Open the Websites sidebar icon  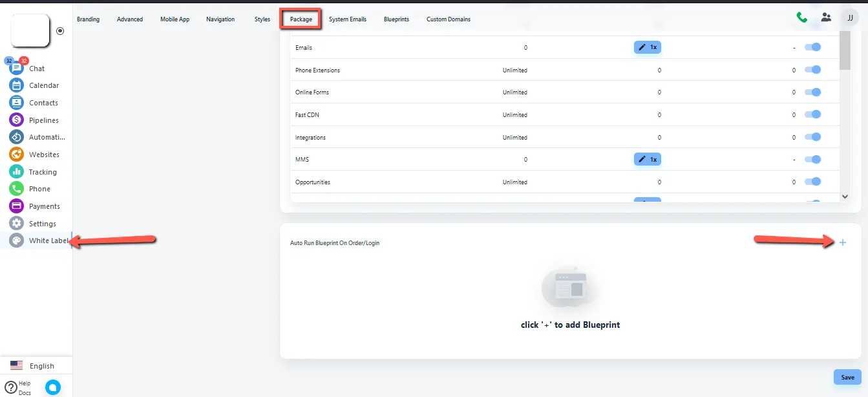[16, 154]
